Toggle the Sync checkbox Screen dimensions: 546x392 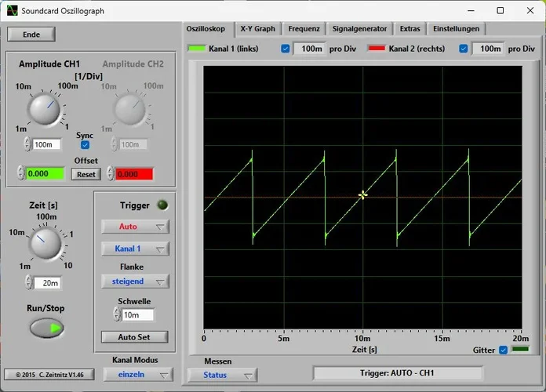[x=86, y=145]
